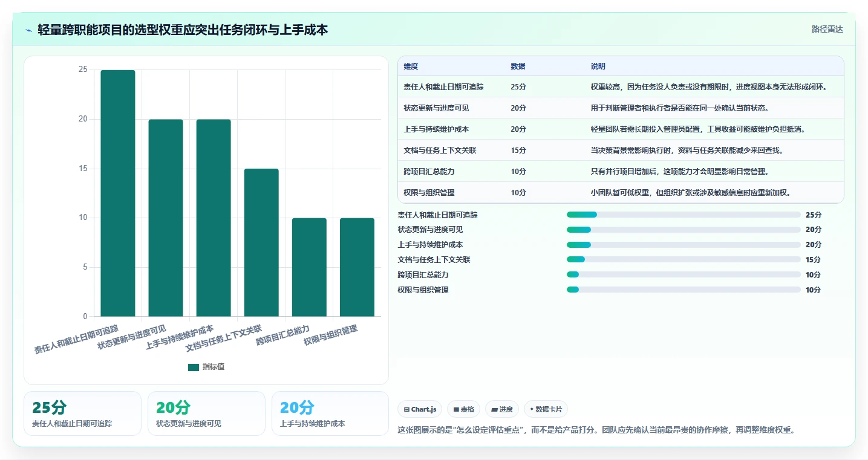Viewport: 868px width, 460px height.
Task: Click the 上手与持续维护成本 chart bar
Action: point(214,218)
